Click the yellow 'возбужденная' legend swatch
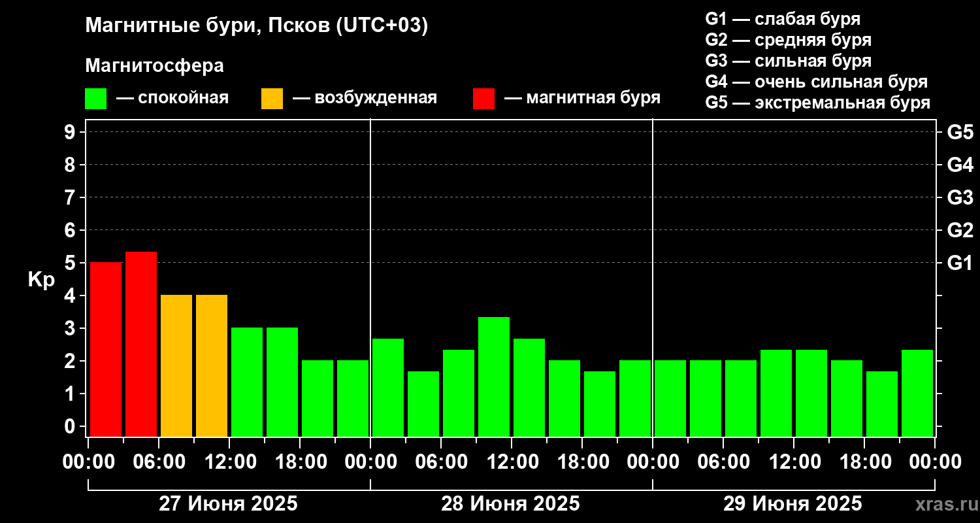The image size is (980, 523). click(272, 99)
